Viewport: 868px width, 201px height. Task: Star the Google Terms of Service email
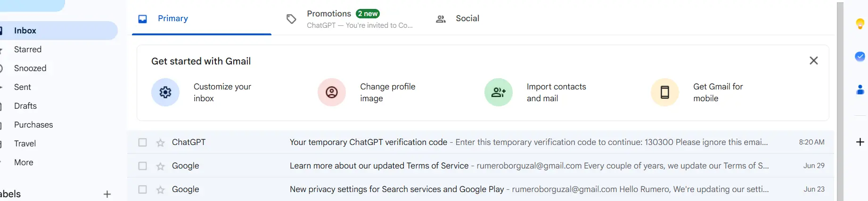point(161,166)
